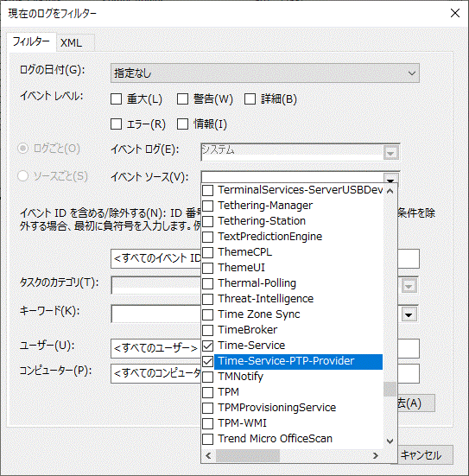Open the キーワード dropdown arrow
The image size is (469, 476).
pyautogui.click(x=409, y=314)
